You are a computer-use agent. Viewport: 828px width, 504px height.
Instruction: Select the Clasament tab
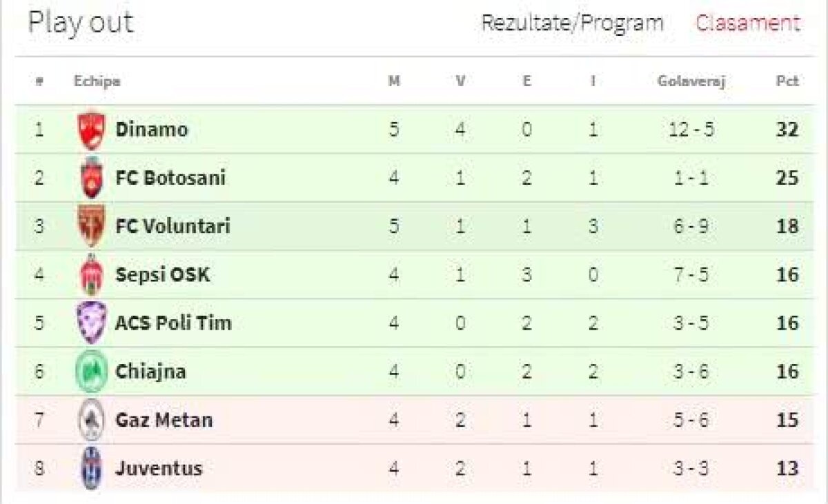point(748,23)
